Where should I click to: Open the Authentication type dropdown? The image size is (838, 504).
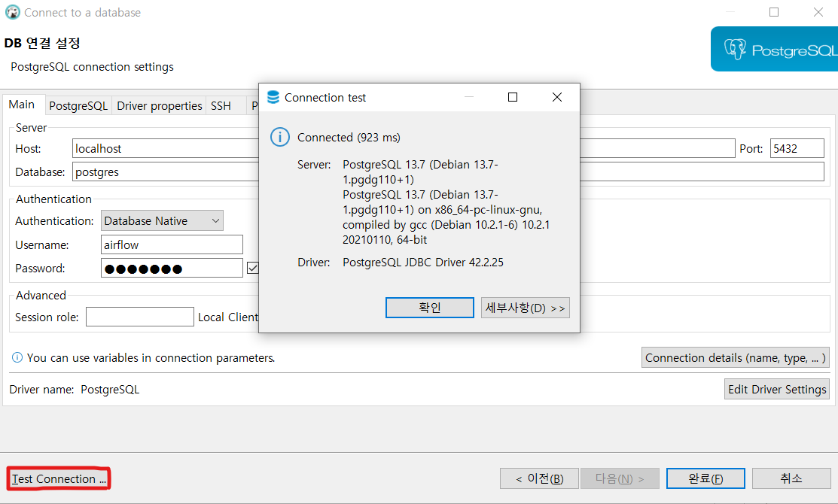click(x=162, y=220)
